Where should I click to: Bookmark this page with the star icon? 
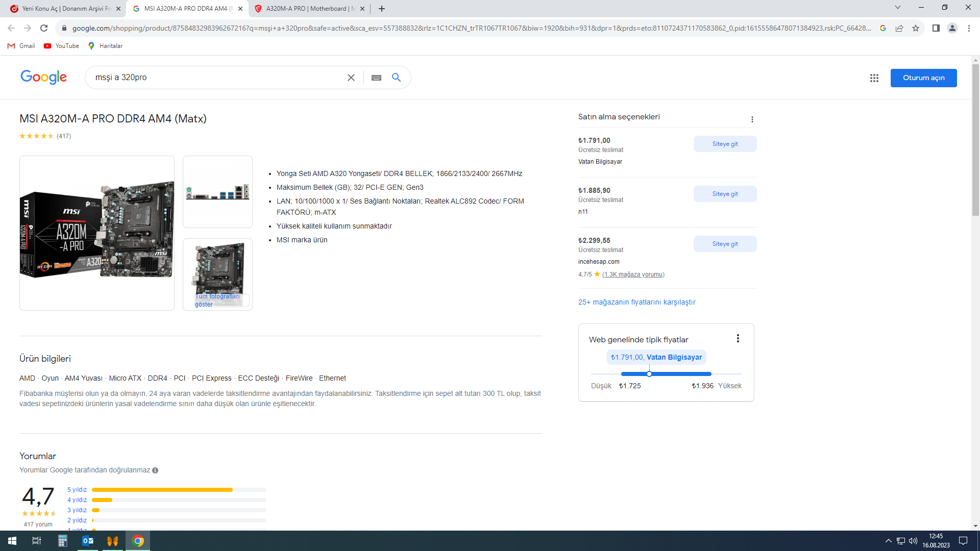pos(916,28)
